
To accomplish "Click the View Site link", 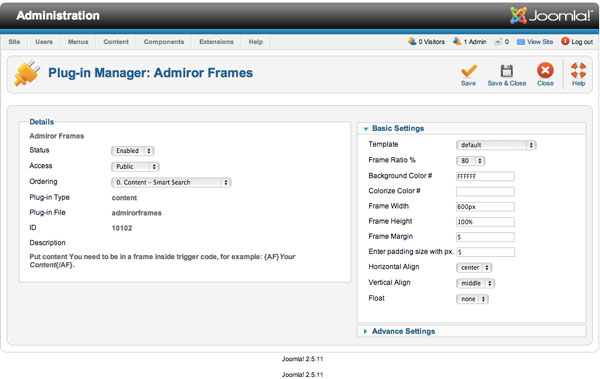I will [x=540, y=42].
